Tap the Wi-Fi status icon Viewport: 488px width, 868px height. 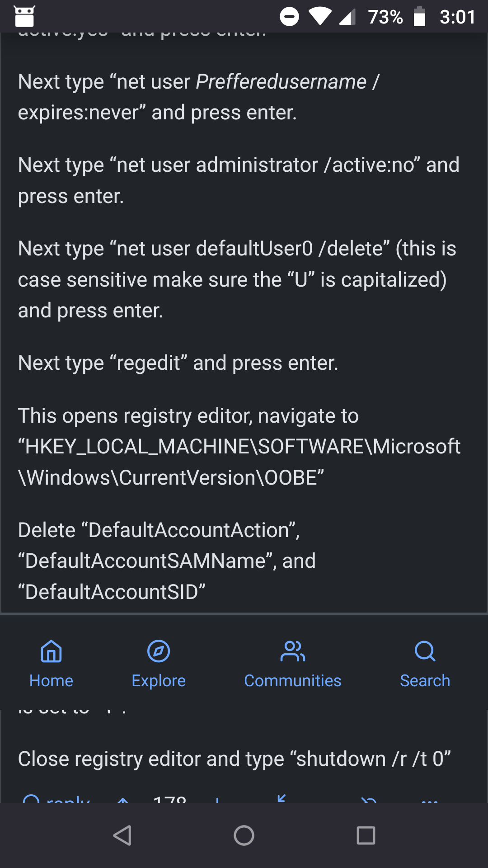point(320,17)
